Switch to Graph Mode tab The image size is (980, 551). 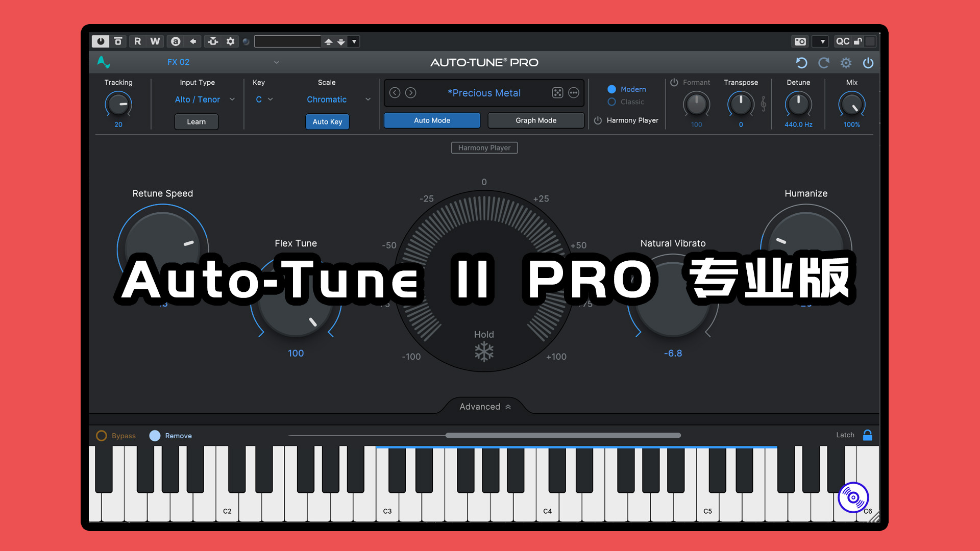[x=534, y=120]
